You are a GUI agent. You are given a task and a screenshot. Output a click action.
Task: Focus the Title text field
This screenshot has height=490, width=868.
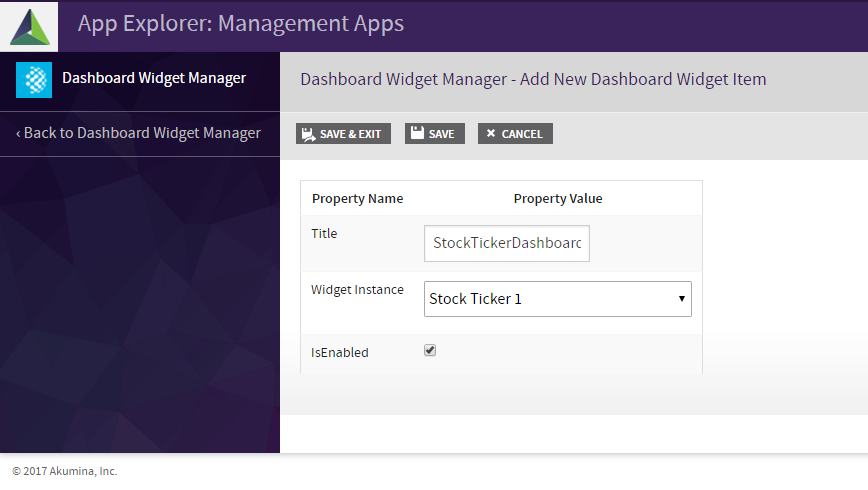507,243
